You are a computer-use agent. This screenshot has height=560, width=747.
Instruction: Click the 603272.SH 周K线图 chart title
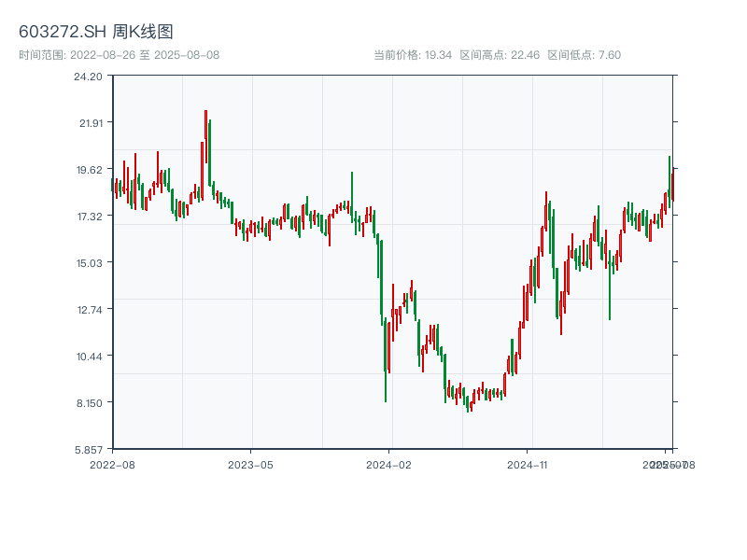click(96, 32)
